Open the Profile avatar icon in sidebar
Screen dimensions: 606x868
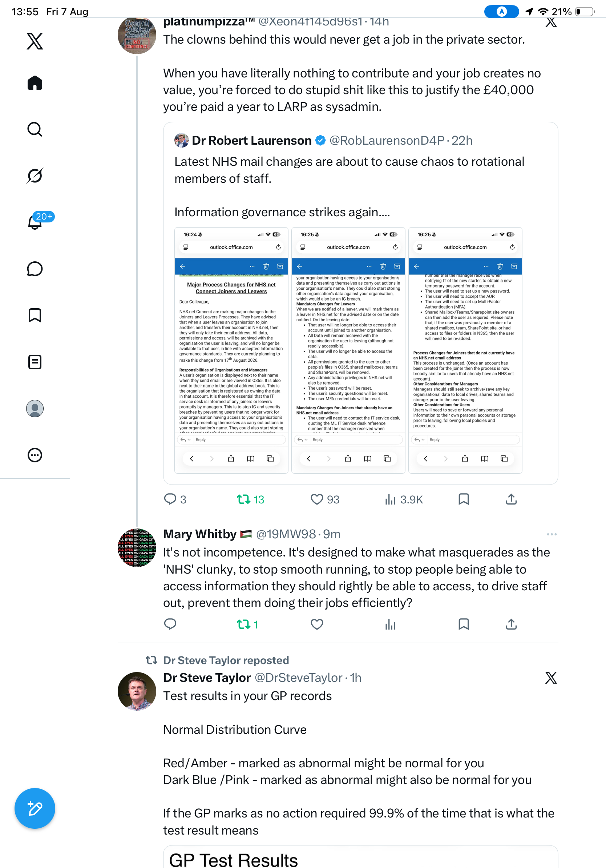pyautogui.click(x=35, y=408)
